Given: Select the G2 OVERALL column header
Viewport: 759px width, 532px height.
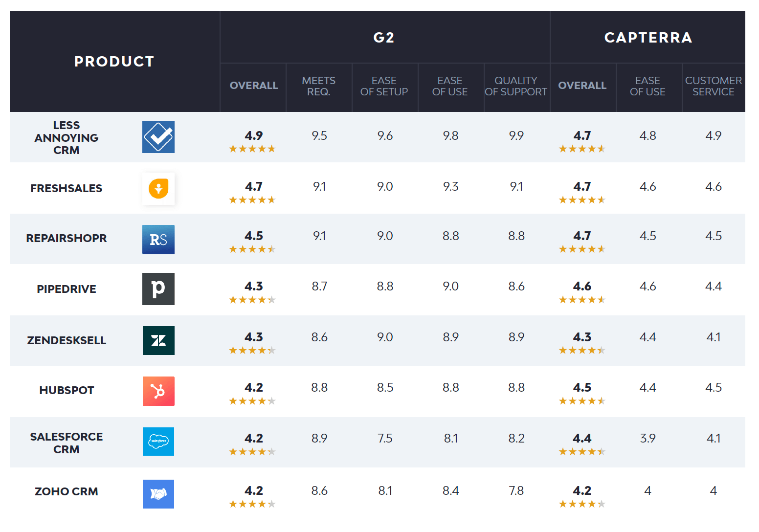Looking at the screenshot, I should [x=253, y=86].
